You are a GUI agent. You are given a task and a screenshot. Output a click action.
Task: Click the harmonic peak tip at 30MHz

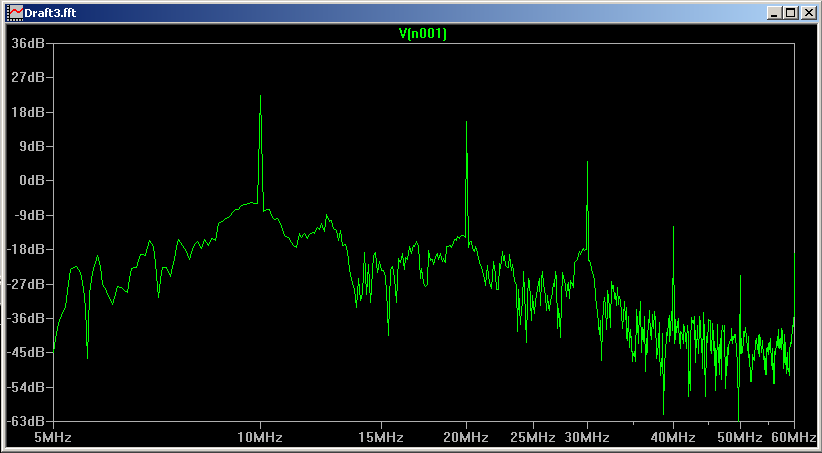587,162
